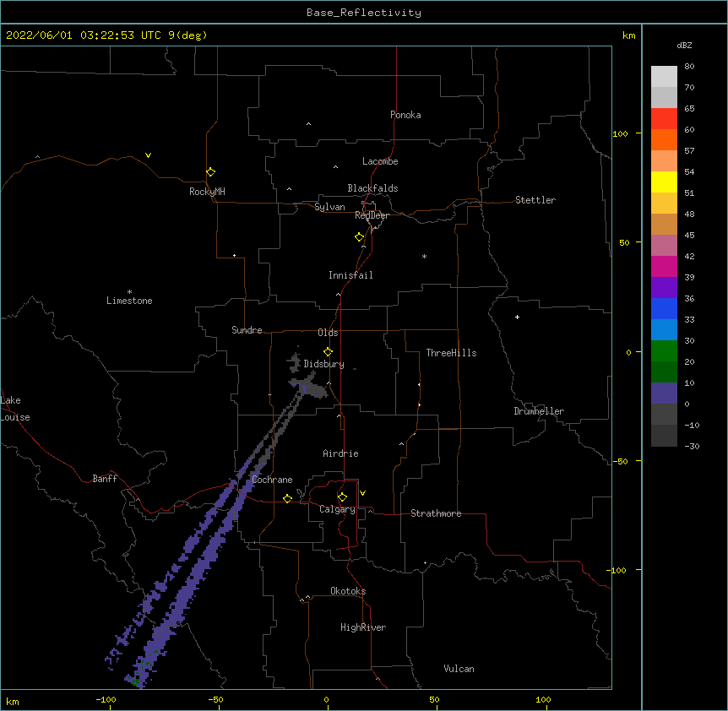This screenshot has height=711, width=728.
Task: Select the Sylvan label
Action: click(329, 207)
